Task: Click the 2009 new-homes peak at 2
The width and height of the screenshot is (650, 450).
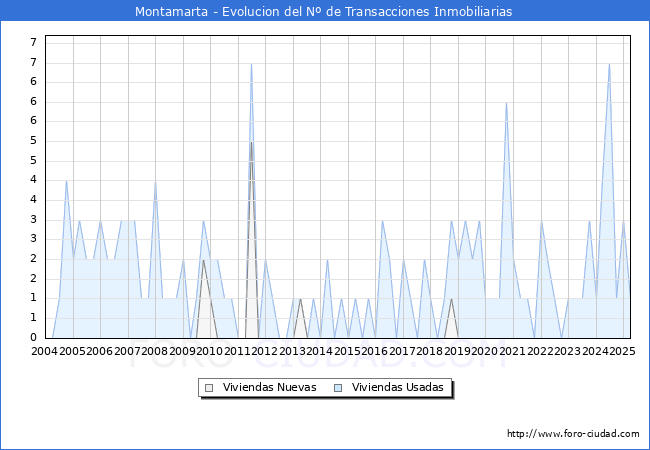Action: tap(203, 260)
